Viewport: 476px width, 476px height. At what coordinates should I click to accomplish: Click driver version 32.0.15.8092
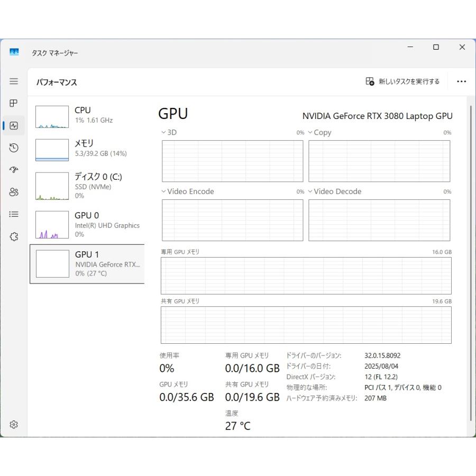click(382, 355)
